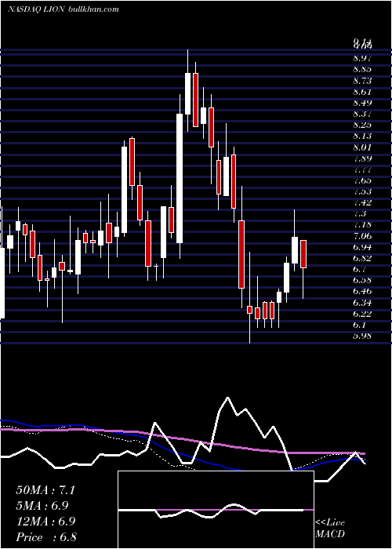Click the 5MA : 6.9 reading
Viewport: 392px width, 549px height.
pyautogui.click(x=42, y=506)
